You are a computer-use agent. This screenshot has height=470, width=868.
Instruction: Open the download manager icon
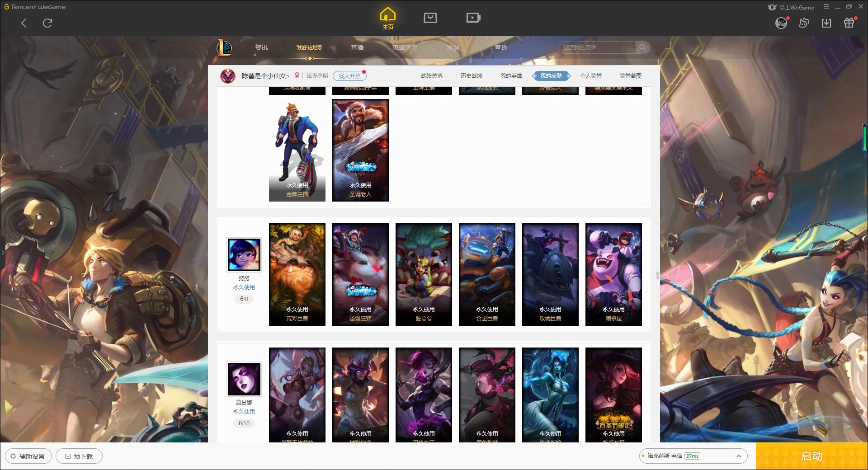[x=826, y=23]
